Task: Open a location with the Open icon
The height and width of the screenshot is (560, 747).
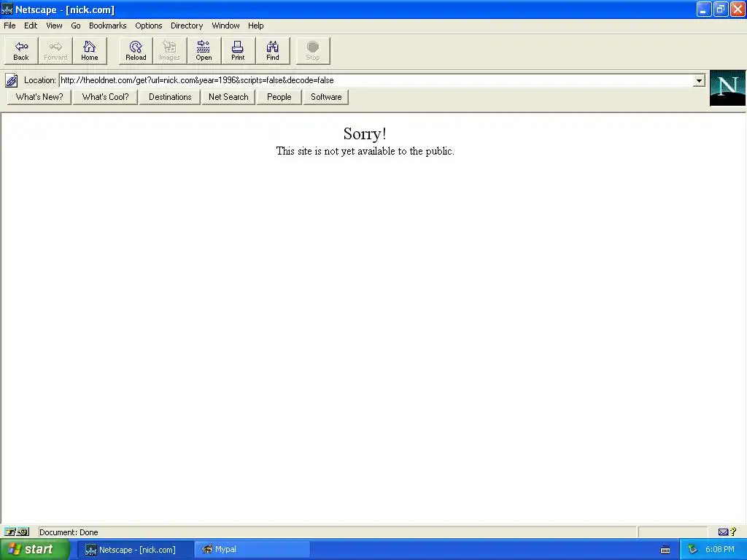Action: coord(204,50)
